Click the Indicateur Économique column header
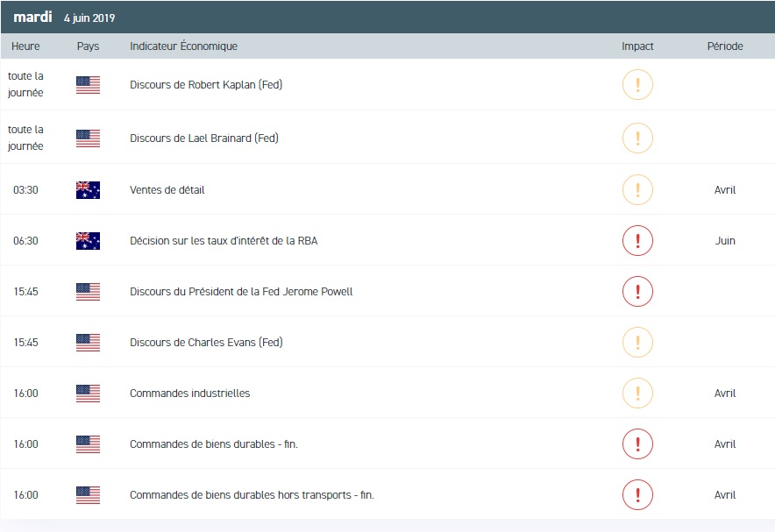Image resolution: width=775 pixels, height=532 pixels. (183, 46)
